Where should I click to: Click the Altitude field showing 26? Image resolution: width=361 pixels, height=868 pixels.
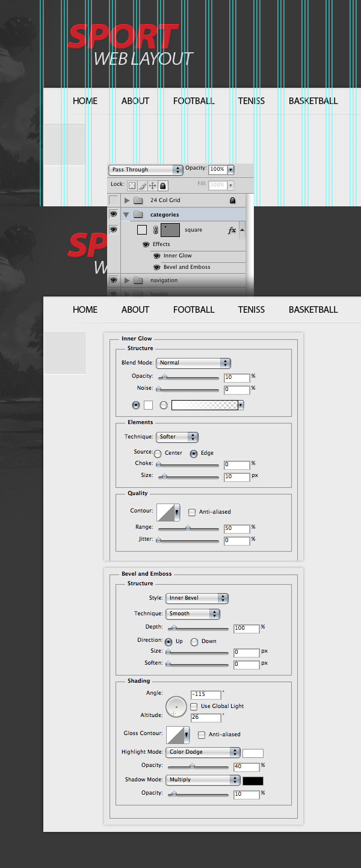[206, 718]
